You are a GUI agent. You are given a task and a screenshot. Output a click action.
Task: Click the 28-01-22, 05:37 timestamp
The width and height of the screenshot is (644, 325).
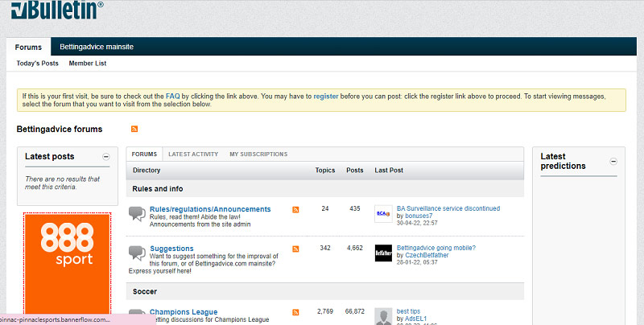point(417,262)
